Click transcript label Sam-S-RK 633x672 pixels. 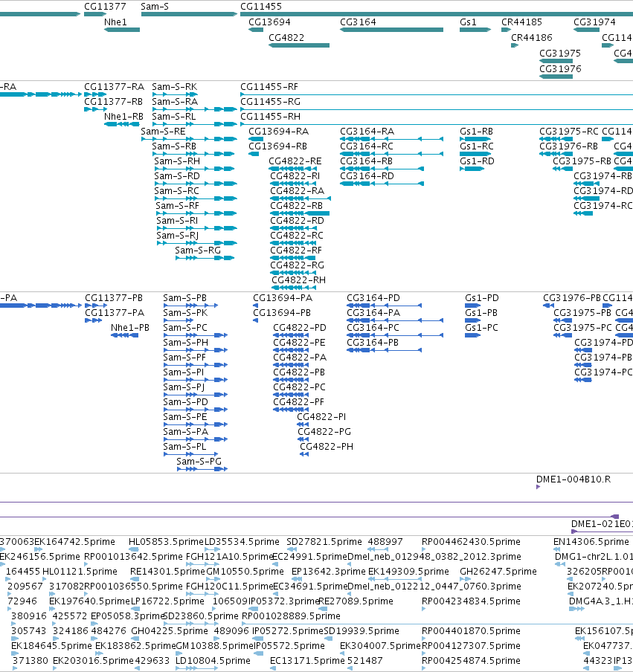(x=175, y=87)
